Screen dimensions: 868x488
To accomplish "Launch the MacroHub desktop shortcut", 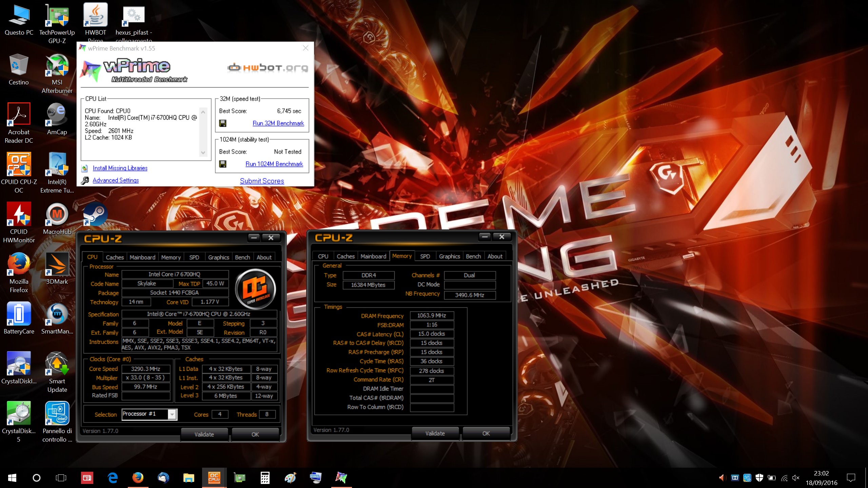I will coord(57,219).
